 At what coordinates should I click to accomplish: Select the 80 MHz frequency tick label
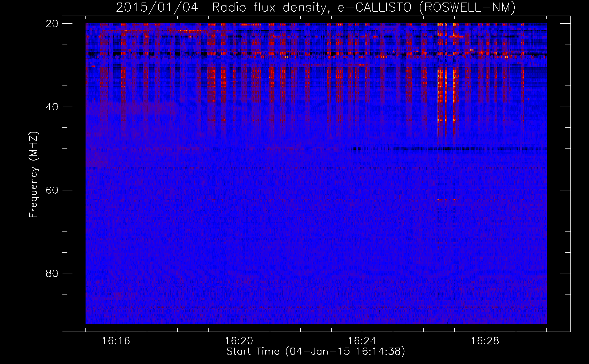tap(52, 273)
